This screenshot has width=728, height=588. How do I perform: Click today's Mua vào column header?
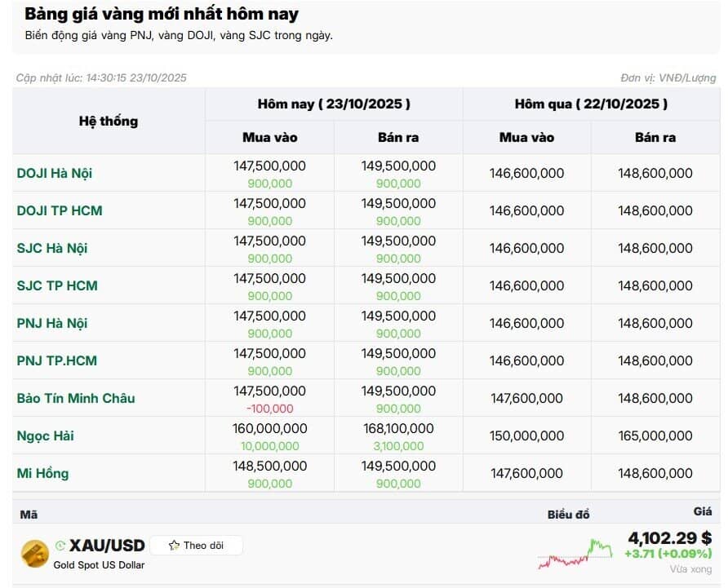[270, 137]
